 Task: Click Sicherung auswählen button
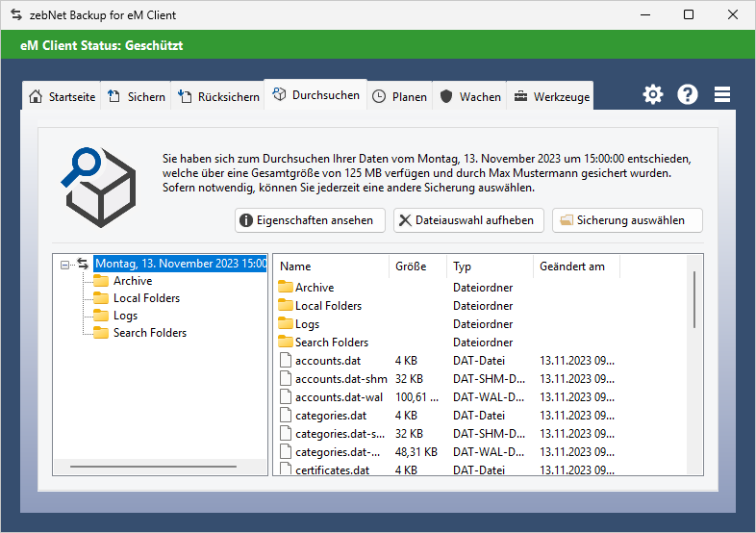(x=627, y=220)
